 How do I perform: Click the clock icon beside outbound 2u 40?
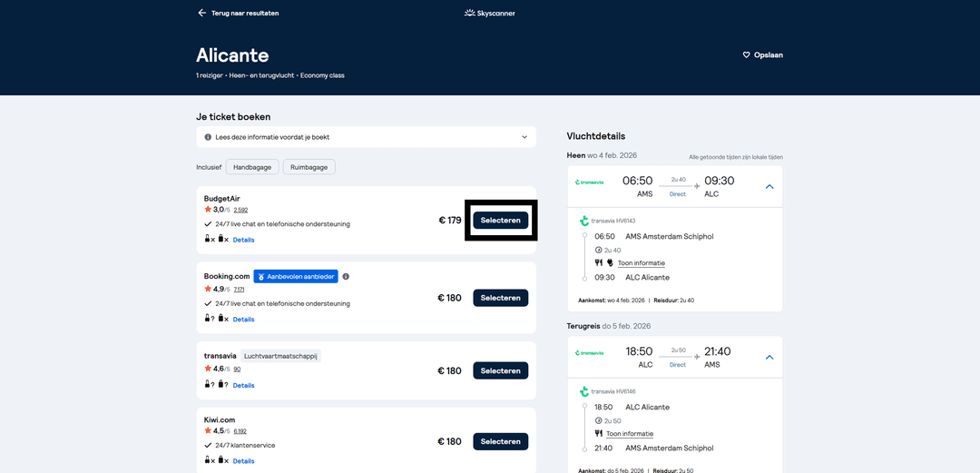[x=599, y=251]
